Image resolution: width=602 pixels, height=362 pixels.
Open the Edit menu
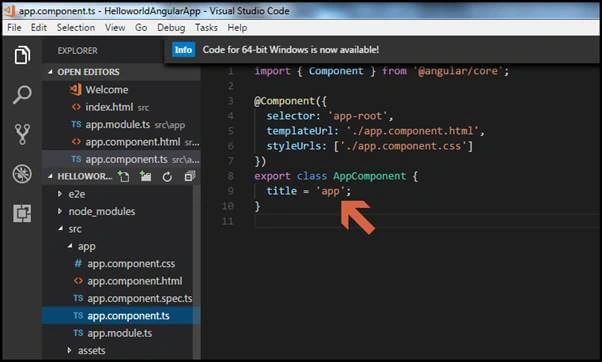pos(38,28)
